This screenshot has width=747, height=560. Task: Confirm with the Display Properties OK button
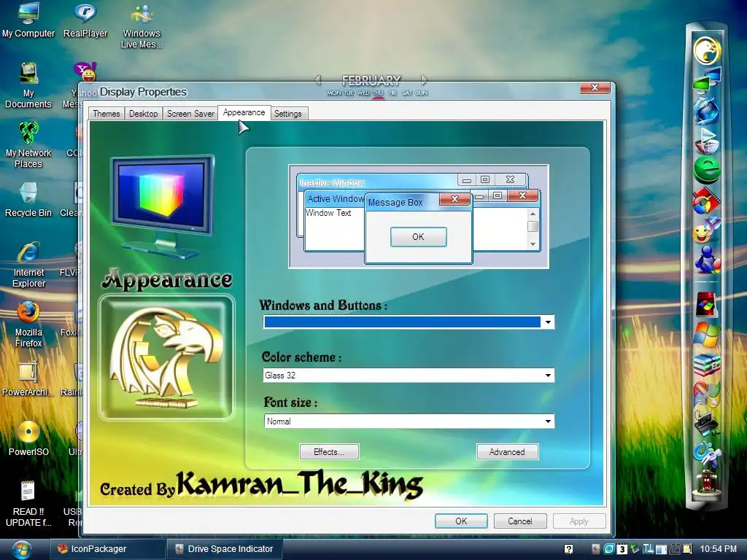(x=461, y=521)
